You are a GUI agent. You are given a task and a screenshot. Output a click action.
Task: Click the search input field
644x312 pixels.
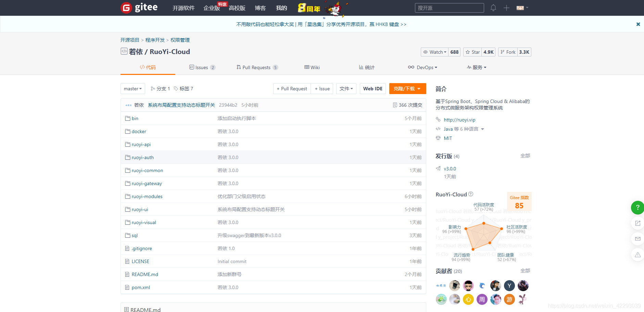pyautogui.click(x=449, y=8)
